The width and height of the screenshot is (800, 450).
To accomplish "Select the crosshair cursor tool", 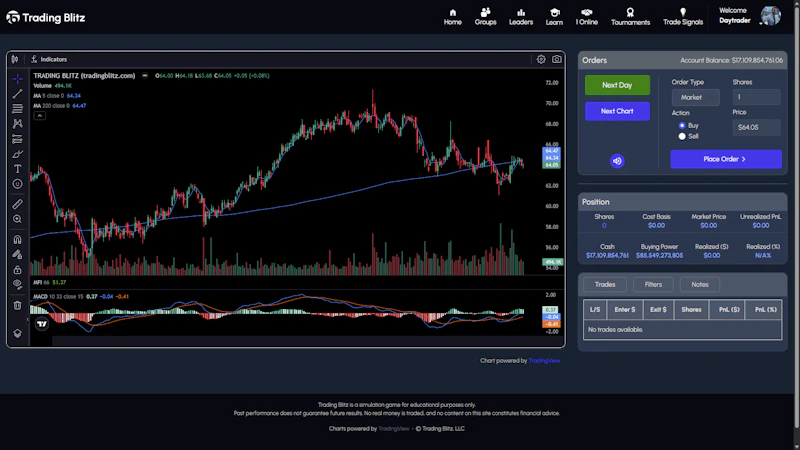I will (17, 79).
